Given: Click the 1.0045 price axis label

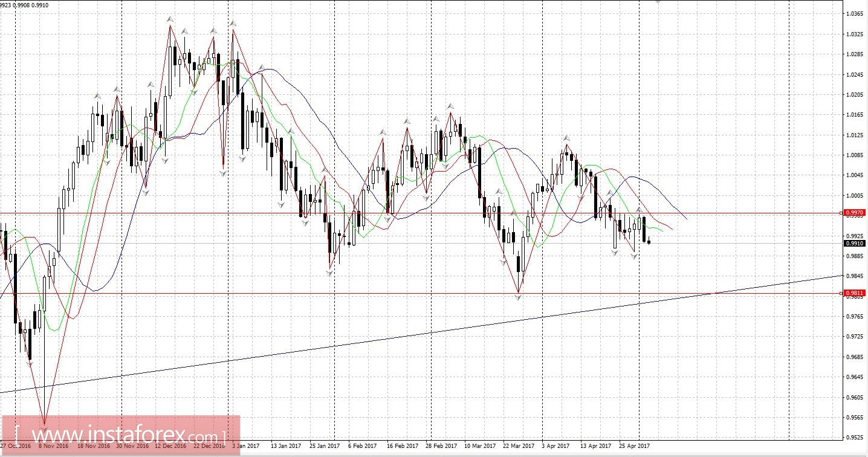Looking at the screenshot, I should coord(855,176).
